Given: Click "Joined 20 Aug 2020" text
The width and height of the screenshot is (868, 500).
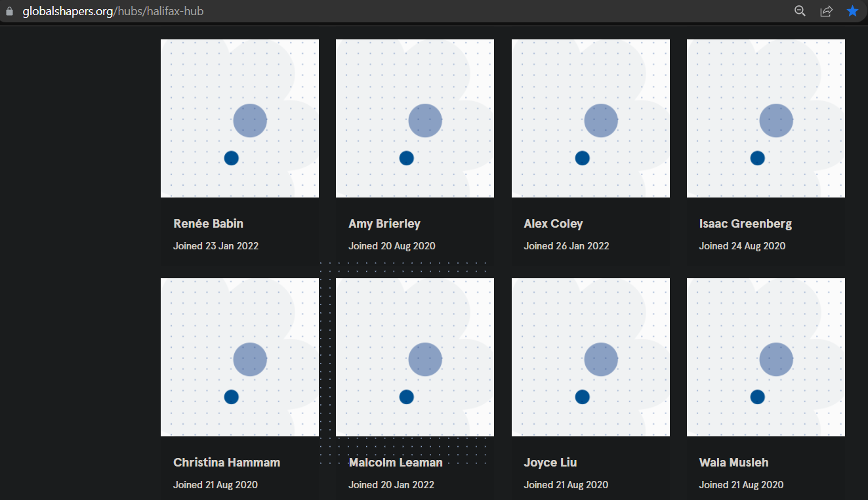Looking at the screenshot, I should (392, 246).
